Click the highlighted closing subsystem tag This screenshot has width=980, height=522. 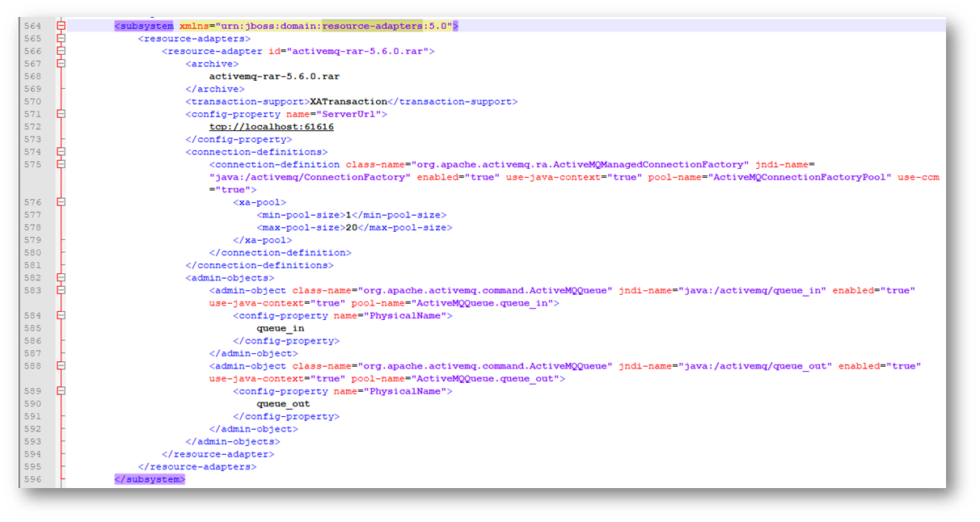[x=150, y=479]
